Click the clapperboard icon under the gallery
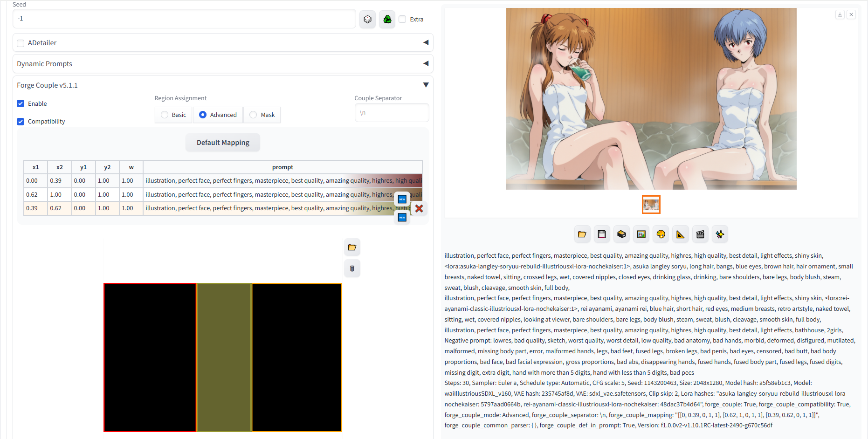 700,234
